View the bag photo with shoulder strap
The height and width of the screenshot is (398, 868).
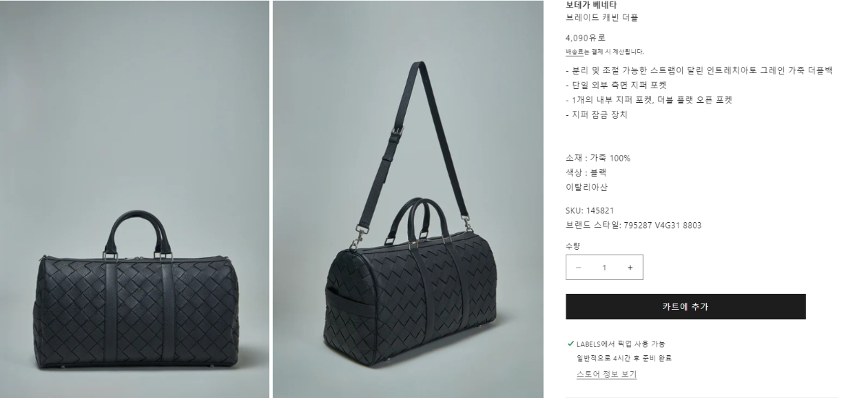pos(408,199)
